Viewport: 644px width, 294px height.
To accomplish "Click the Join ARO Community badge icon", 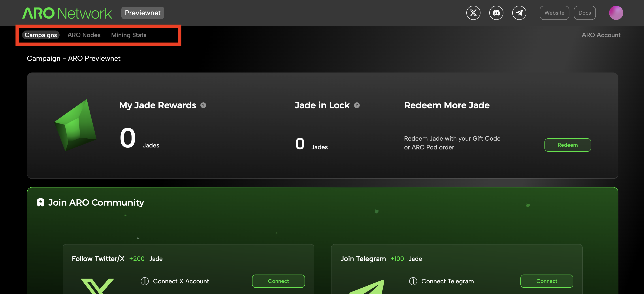I will 41,202.
